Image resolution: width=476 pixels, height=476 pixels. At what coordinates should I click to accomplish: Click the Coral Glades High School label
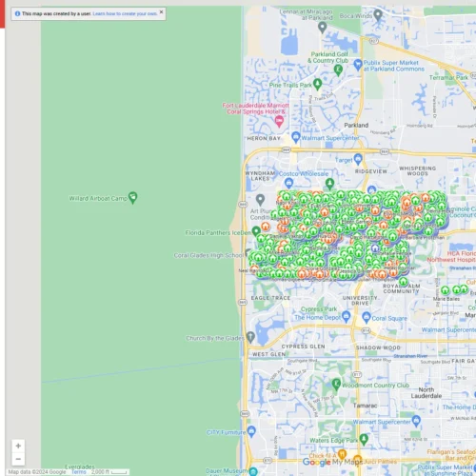208,255
